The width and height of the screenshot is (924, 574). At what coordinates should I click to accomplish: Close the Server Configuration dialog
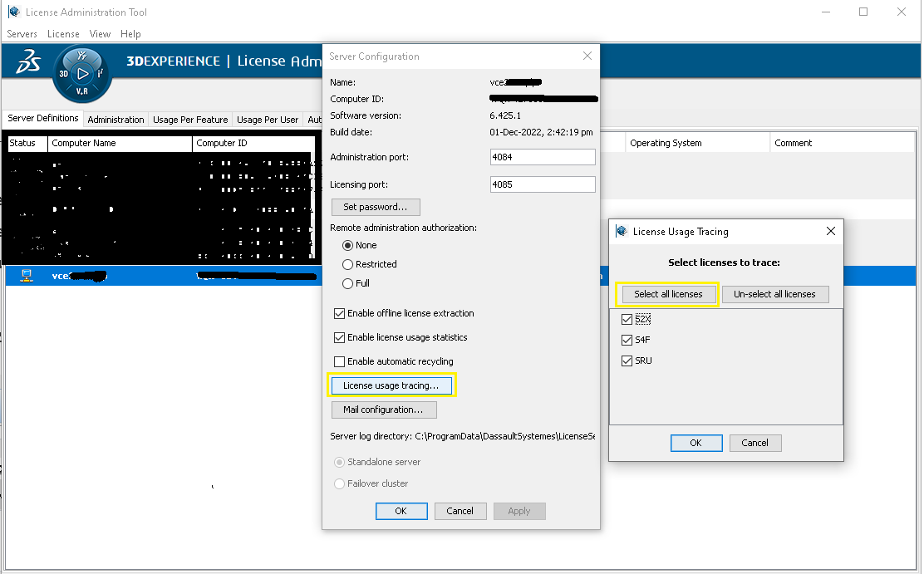[x=587, y=56]
